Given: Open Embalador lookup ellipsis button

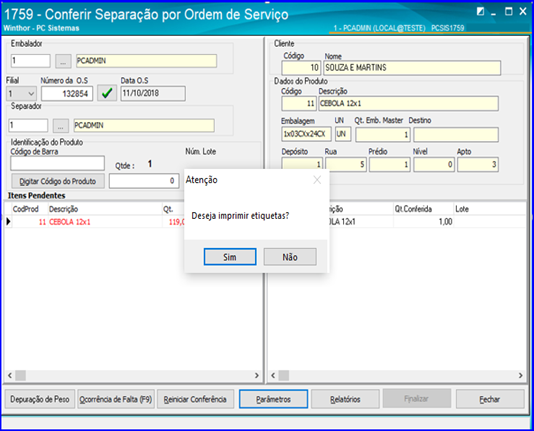Looking at the screenshot, I should (63, 61).
